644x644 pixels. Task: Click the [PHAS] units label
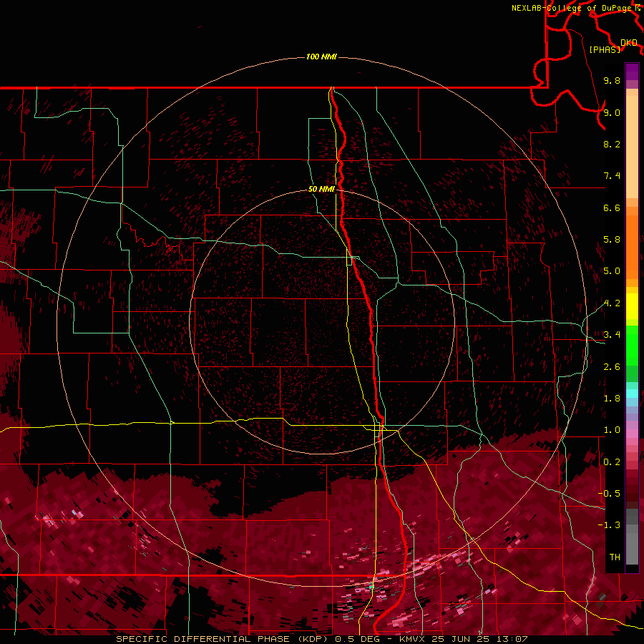point(605,49)
